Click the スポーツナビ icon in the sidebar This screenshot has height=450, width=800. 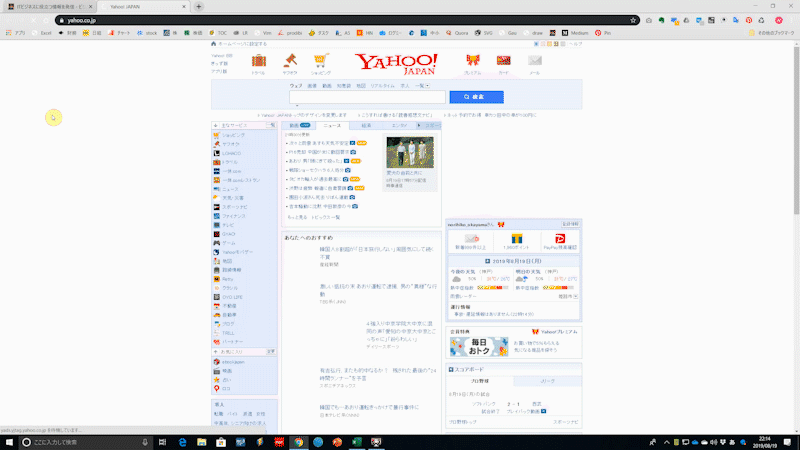(x=217, y=207)
